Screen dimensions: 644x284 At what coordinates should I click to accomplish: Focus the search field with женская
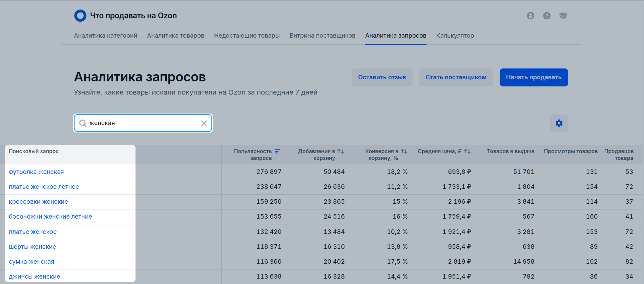[x=143, y=123]
